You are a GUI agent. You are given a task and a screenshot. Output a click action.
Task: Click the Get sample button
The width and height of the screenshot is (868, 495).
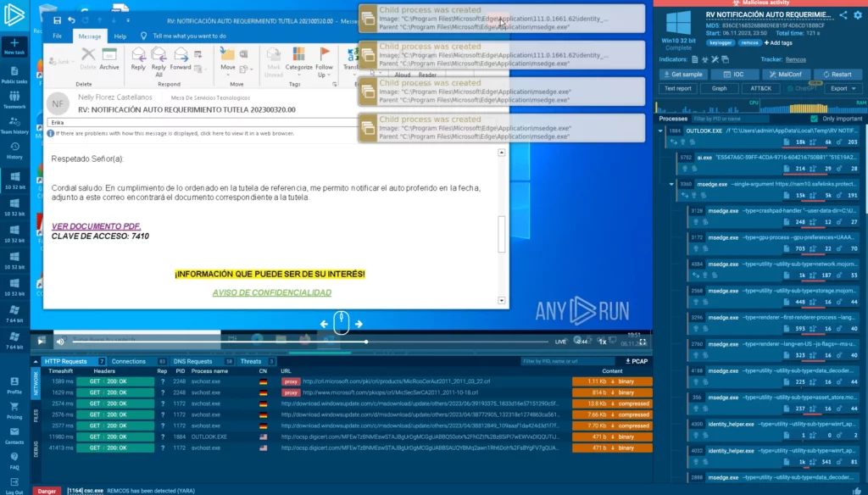pyautogui.click(x=682, y=74)
